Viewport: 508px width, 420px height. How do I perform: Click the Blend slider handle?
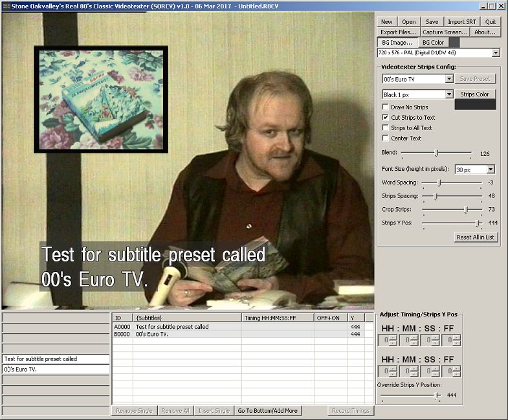coord(436,153)
